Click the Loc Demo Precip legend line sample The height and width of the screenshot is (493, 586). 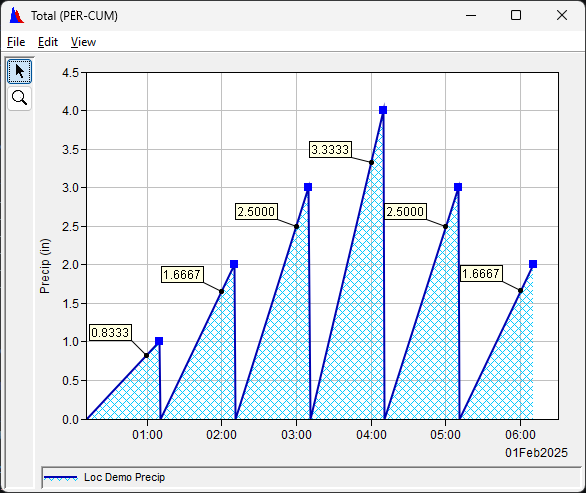click(x=61, y=478)
